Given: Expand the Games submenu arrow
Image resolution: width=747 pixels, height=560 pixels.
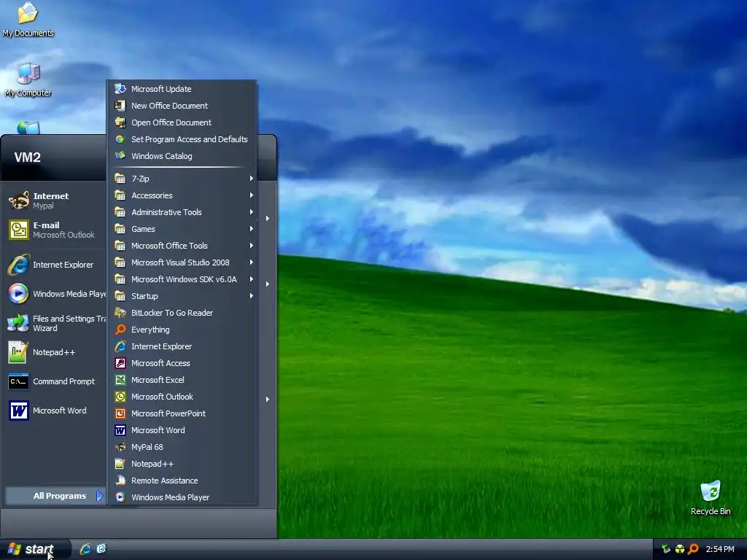Looking at the screenshot, I should pyautogui.click(x=251, y=228).
